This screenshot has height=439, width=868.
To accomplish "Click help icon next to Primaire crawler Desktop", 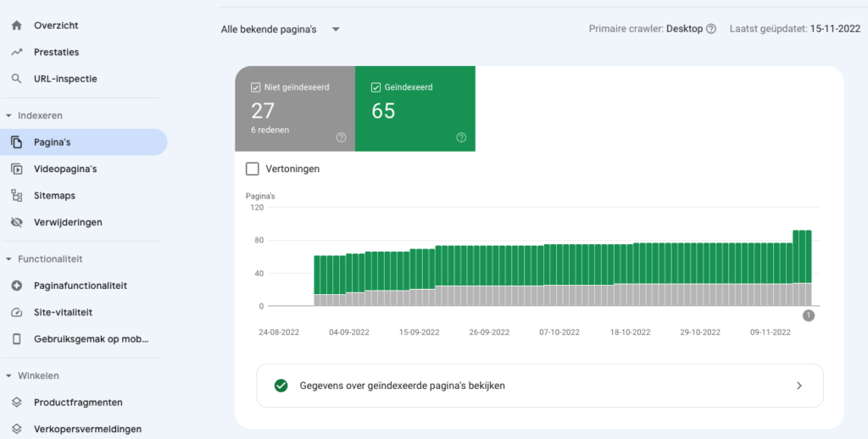I will (711, 29).
